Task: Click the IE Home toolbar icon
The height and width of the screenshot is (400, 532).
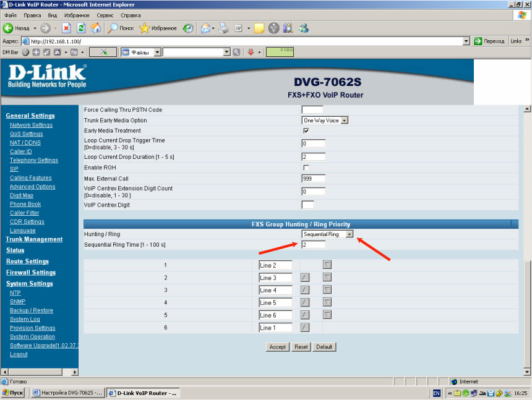Action: click(x=96, y=28)
